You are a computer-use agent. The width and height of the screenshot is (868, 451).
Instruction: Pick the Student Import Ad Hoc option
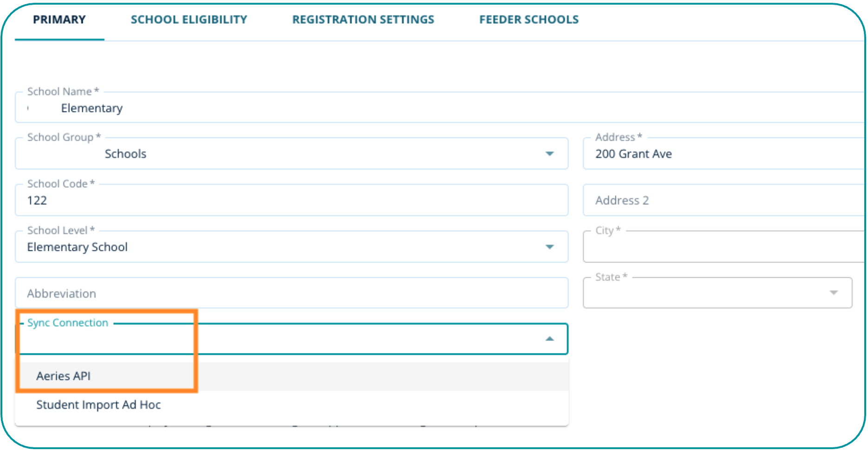point(98,405)
